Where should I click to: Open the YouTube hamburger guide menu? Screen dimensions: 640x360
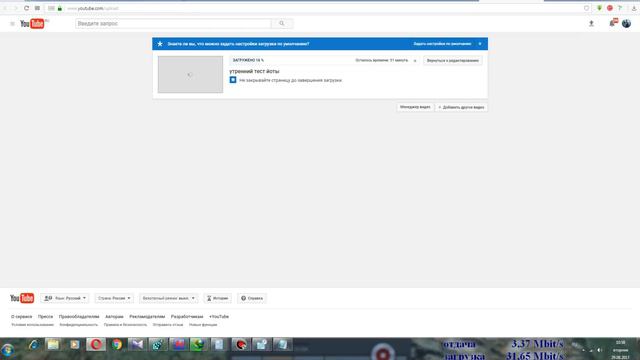[x=12, y=24]
